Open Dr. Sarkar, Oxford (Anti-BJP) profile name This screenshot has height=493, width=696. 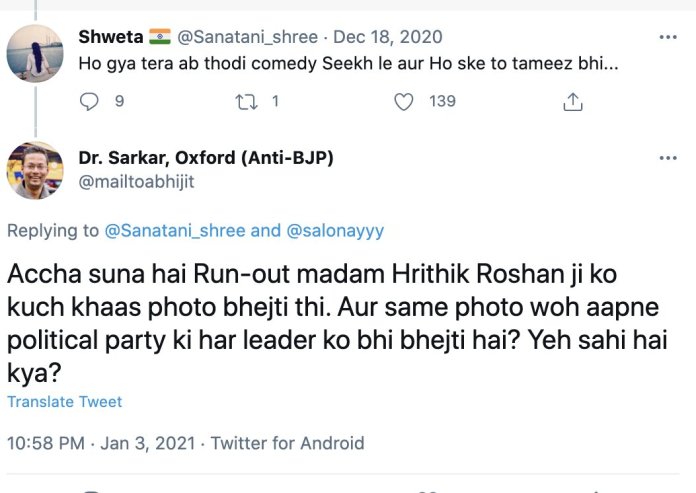[x=205, y=158]
